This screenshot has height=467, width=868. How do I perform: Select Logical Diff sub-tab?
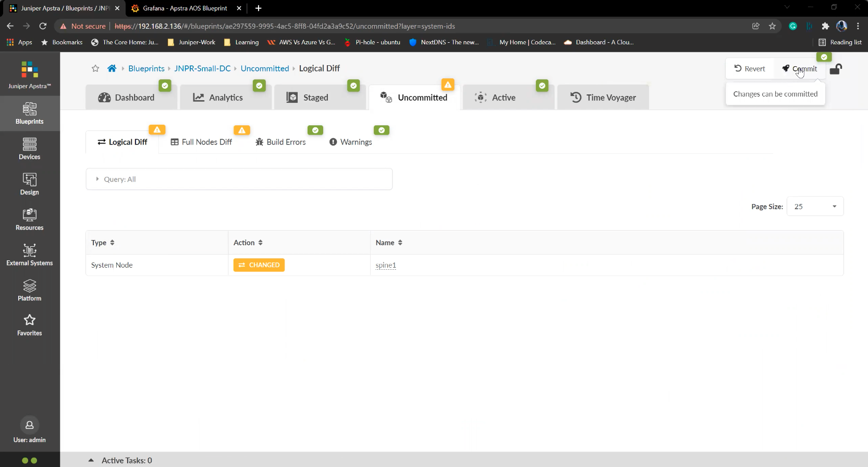(x=123, y=142)
